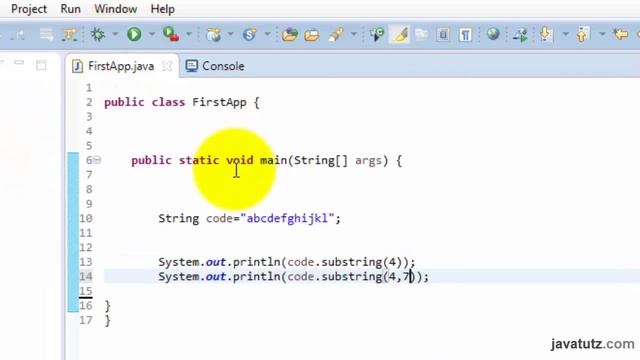Viewport: 640px width, 360px height.
Task: Click the greyed-out folders toolbar icon
Action: click(421, 34)
